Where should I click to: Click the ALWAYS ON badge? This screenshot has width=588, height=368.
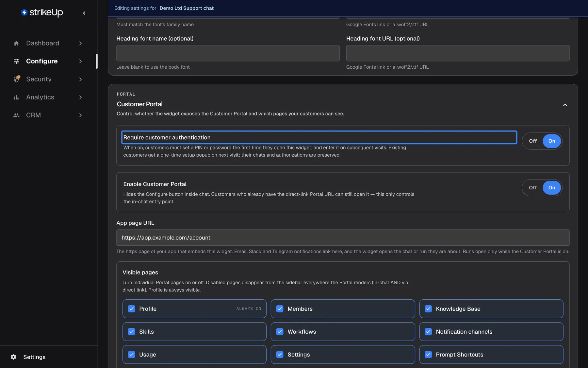point(249,309)
